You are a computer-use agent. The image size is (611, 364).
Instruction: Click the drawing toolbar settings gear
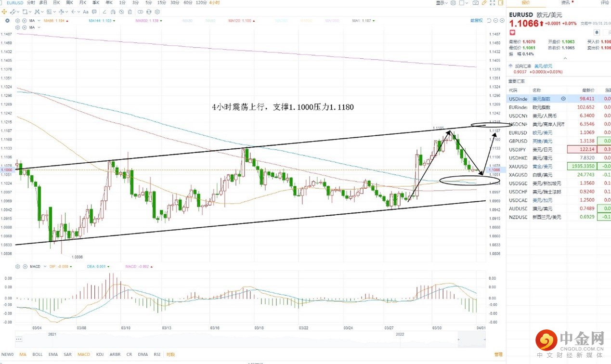157,12
